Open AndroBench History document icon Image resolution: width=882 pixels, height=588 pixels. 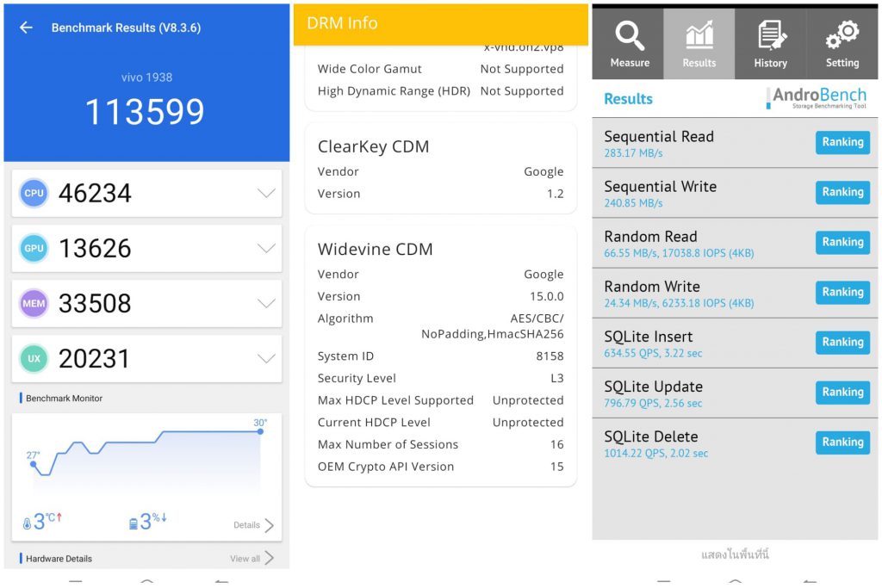coord(771,34)
